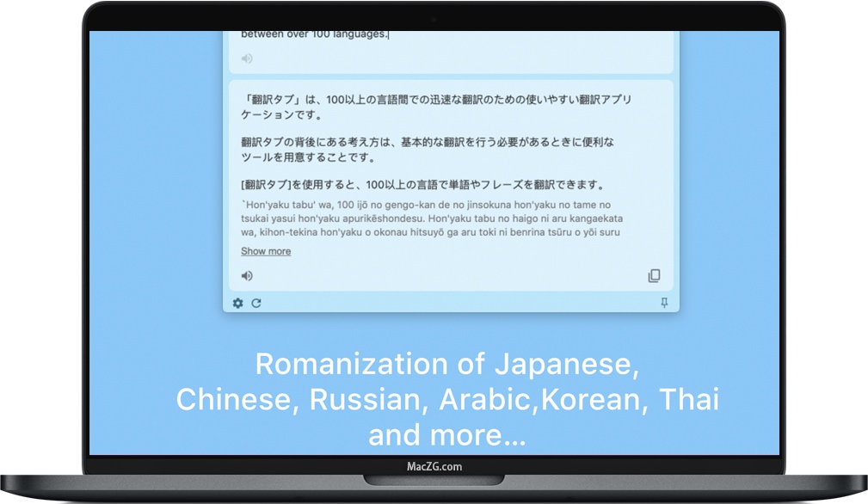The image size is (868, 504).
Task: Toggle the pin to keep window on top
Action: pyautogui.click(x=665, y=303)
